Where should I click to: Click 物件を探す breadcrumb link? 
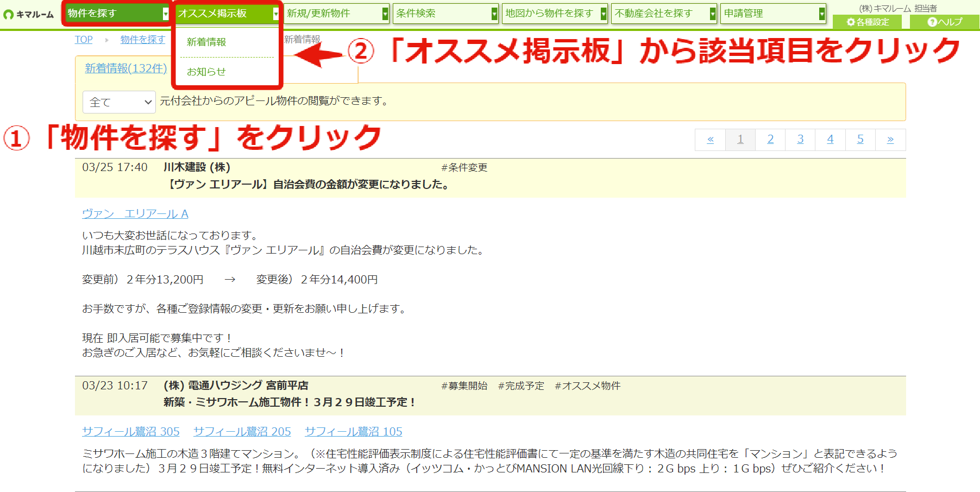pos(142,40)
